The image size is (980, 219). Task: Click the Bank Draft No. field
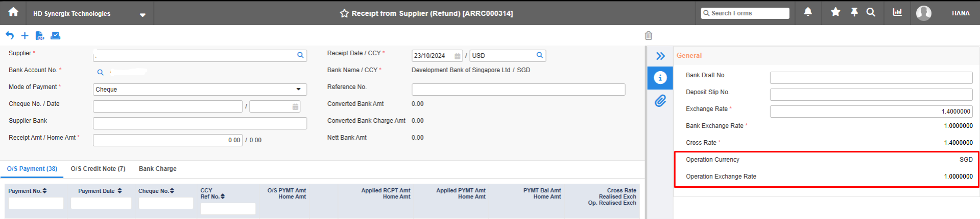[871, 78]
